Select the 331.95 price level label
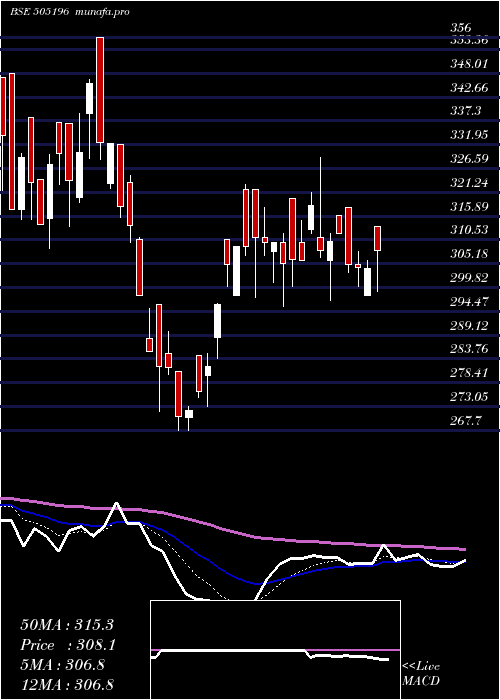The width and height of the screenshot is (500, 700). tap(469, 134)
